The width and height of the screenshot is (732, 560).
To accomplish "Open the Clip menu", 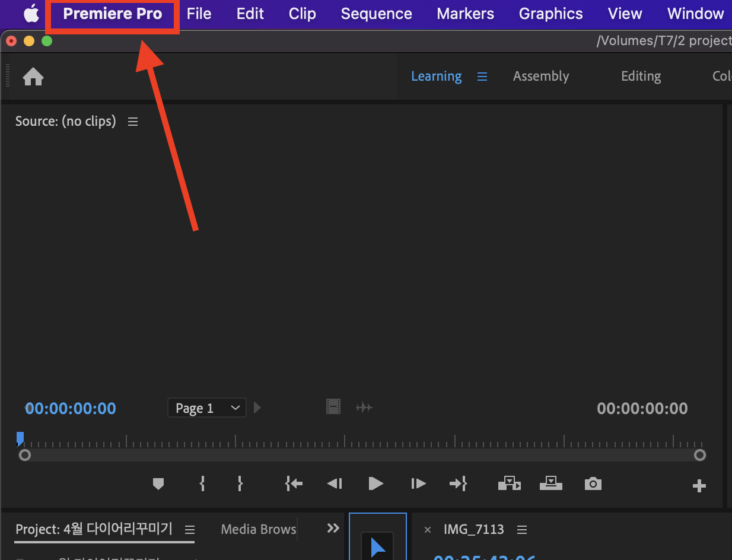I will click(x=303, y=14).
